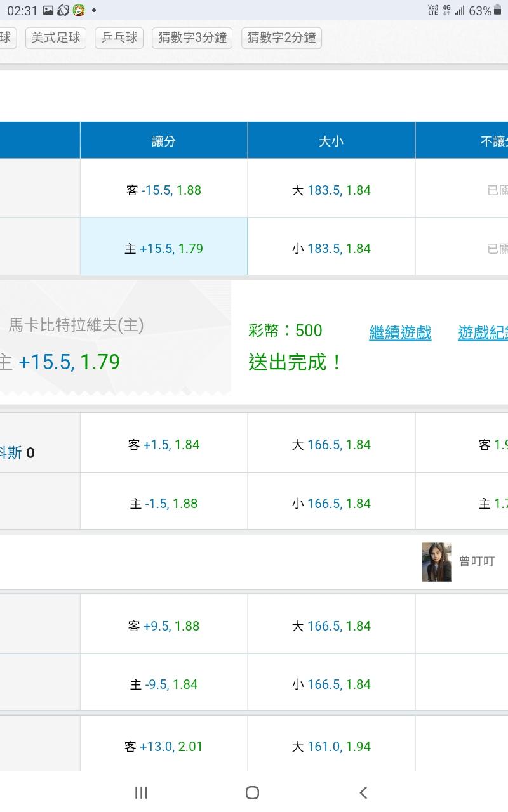Open the recent apps icon
This screenshot has height=812, width=508.
pyautogui.click(x=141, y=792)
